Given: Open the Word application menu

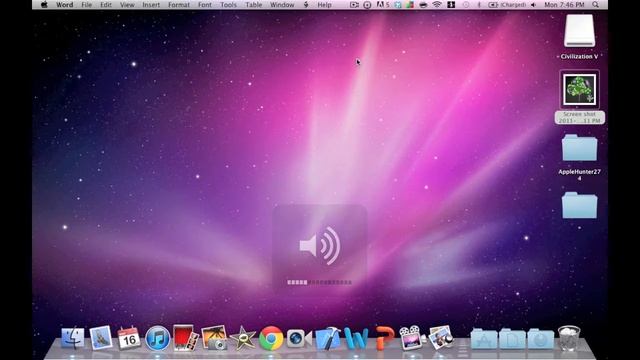Looking at the screenshot, I should point(64,5).
